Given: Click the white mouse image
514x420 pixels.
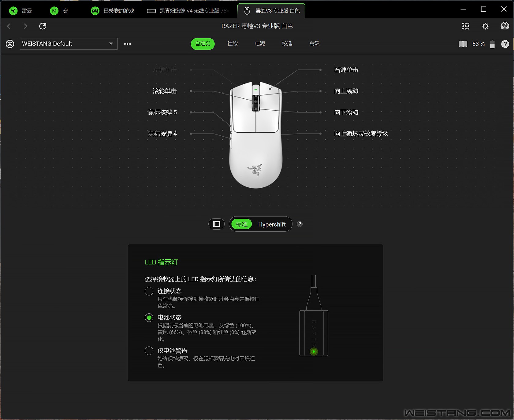Looking at the screenshot, I should pyautogui.click(x=256, y=134).
